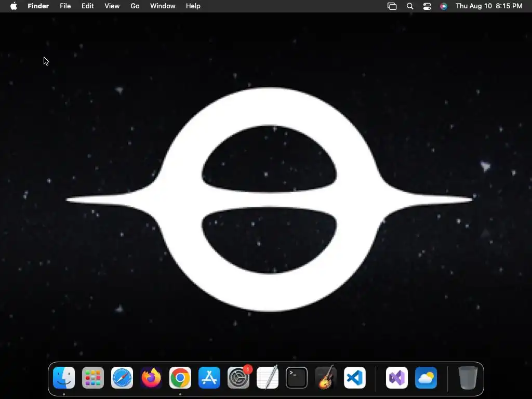
Task: Open the Apple menu
Action: click(x=14, y=6)
